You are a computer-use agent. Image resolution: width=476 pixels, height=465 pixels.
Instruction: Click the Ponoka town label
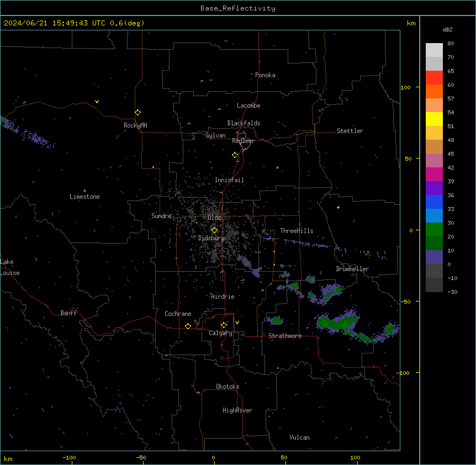[x=265, y=75]
